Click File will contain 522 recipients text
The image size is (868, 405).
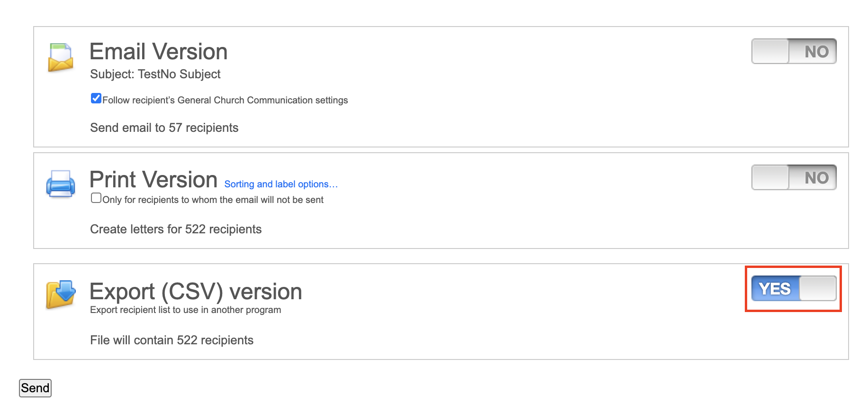pos(172,340)
